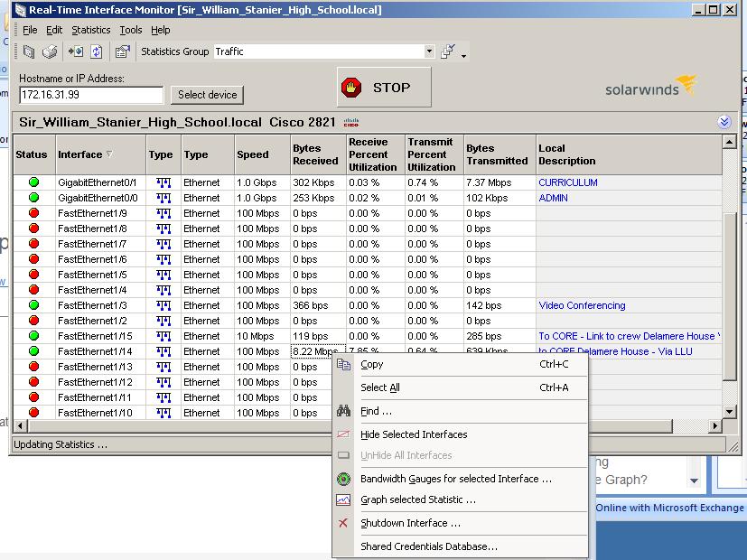Click the Select device button
This screenshot has height=560, width=747.
pos(207,95)
